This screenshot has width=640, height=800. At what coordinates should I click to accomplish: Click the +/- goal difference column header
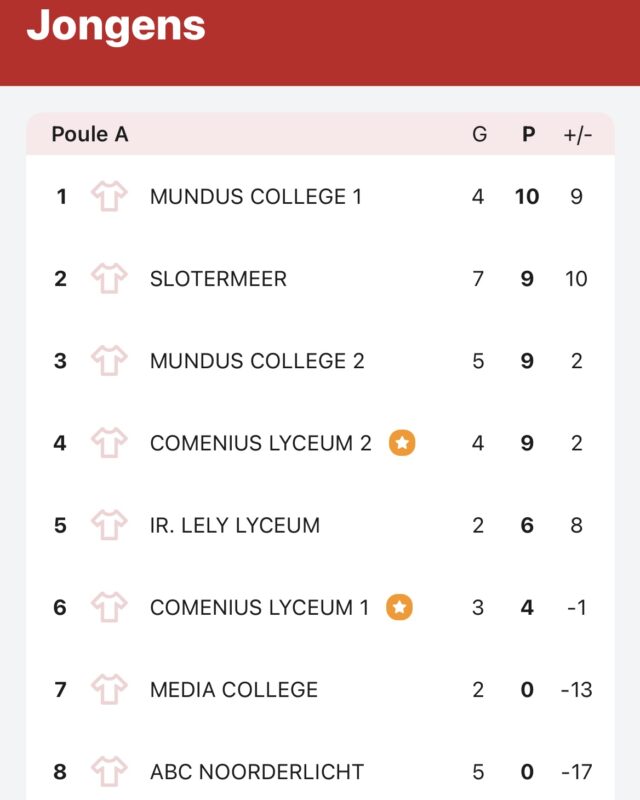pyautogui.click(x=577, y=135)
